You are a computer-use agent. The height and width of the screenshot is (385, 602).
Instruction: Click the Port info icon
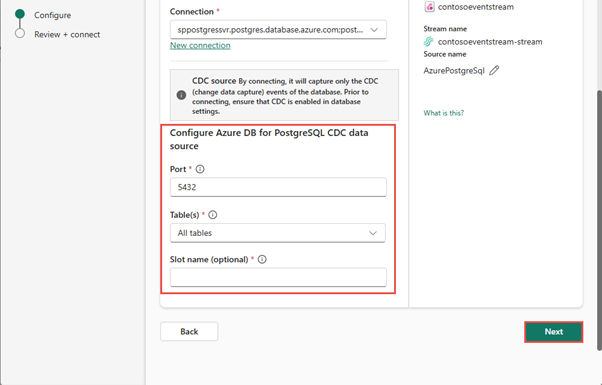tap(200, 169)
